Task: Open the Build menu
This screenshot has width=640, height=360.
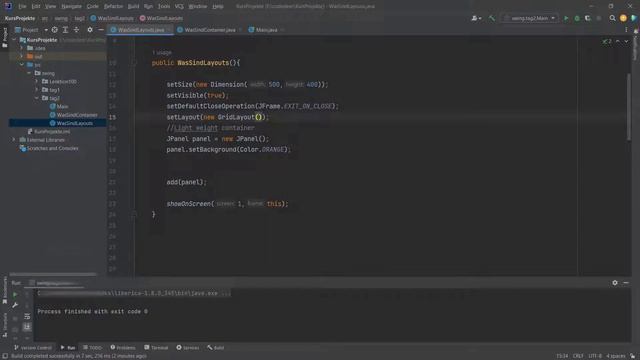Action: tap(133, 6)
